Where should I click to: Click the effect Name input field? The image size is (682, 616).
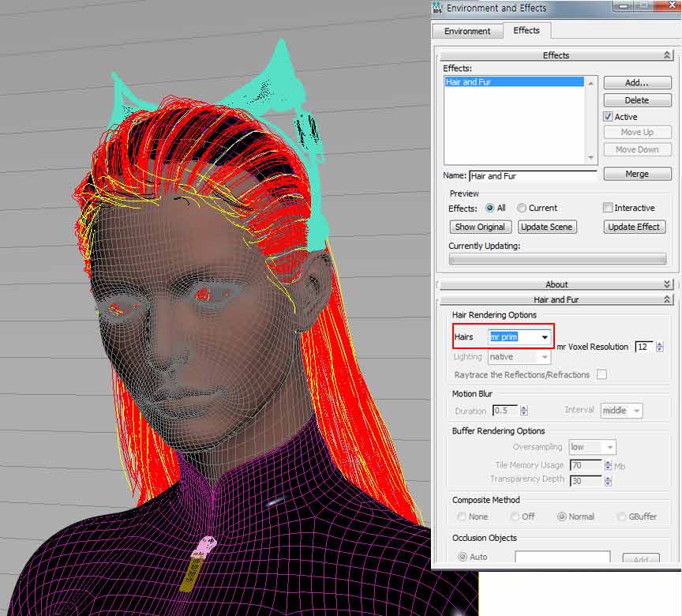(x=534, y=176)
